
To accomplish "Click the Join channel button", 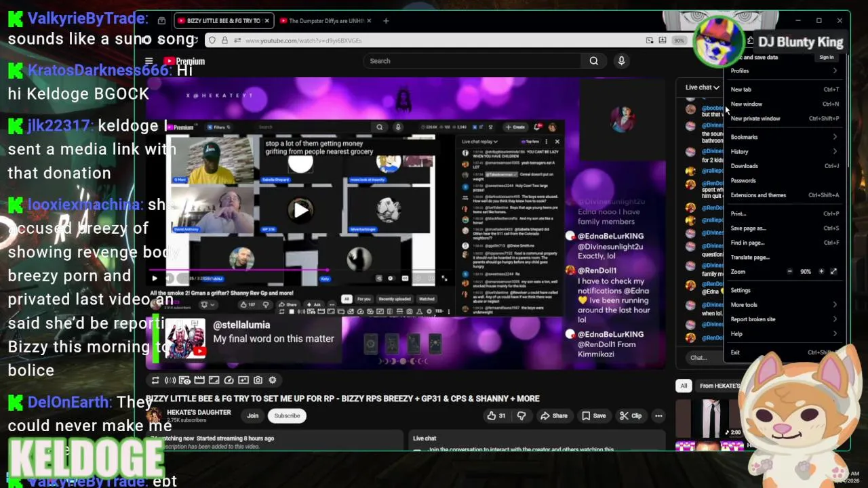I will click(x=252, y=416).
